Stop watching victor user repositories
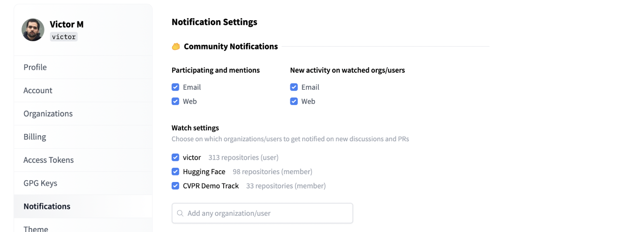Screen dimensions: 644x232 (x=175, y=157)
